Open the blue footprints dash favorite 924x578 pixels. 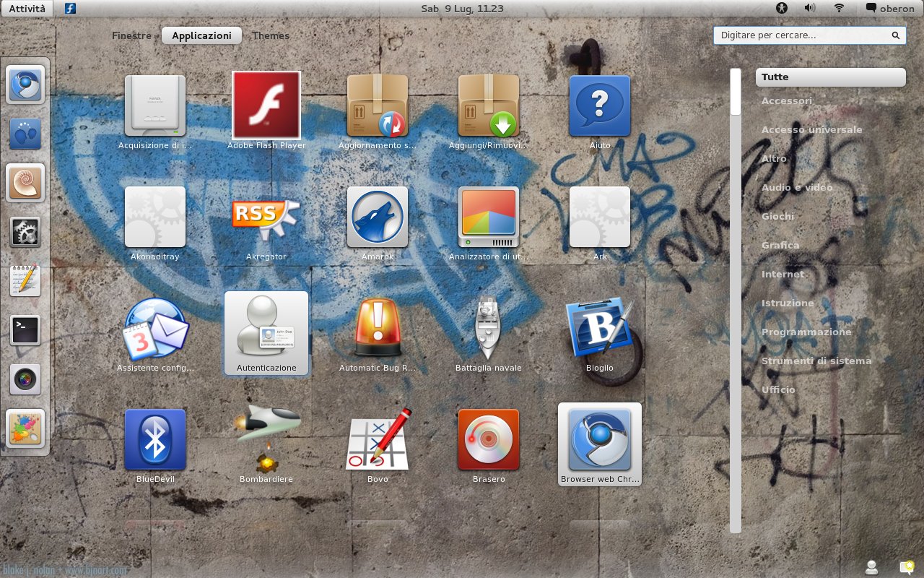(26, 134)
